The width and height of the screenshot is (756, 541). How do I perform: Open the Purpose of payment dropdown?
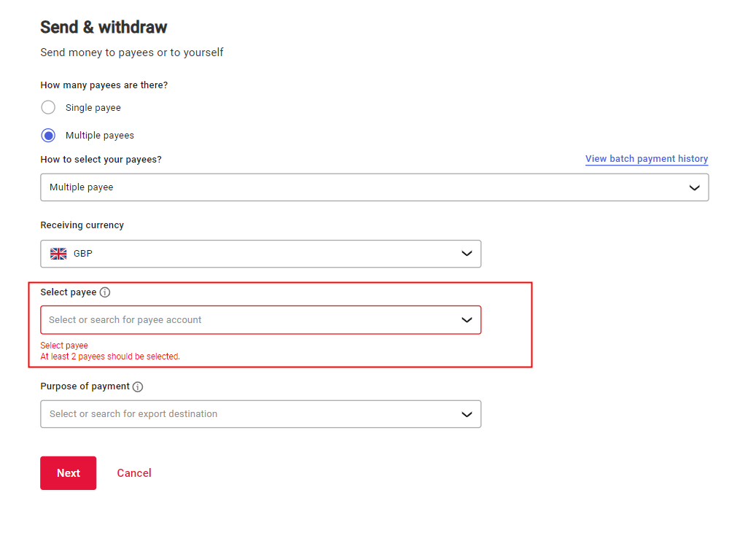click(248, 414)
